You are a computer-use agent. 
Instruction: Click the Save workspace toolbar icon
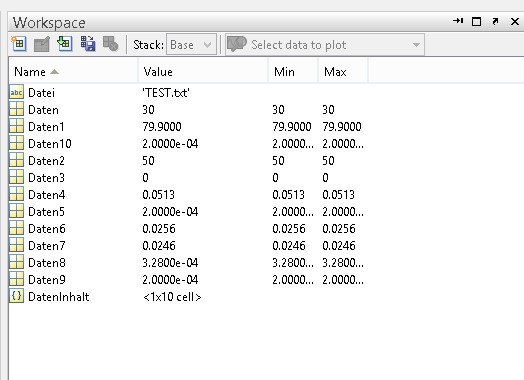pyautogui.click(x=88, y=44)
